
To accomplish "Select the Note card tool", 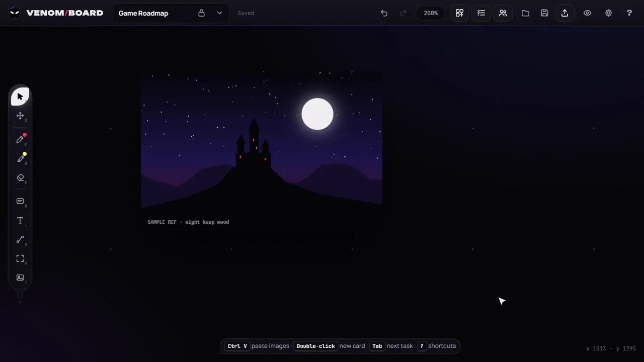I will [20, 202].
